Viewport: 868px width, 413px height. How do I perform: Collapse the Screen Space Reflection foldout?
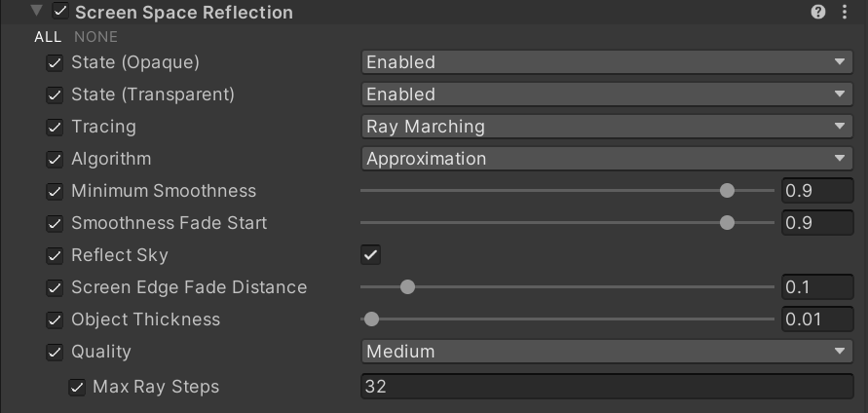[37, 13]
